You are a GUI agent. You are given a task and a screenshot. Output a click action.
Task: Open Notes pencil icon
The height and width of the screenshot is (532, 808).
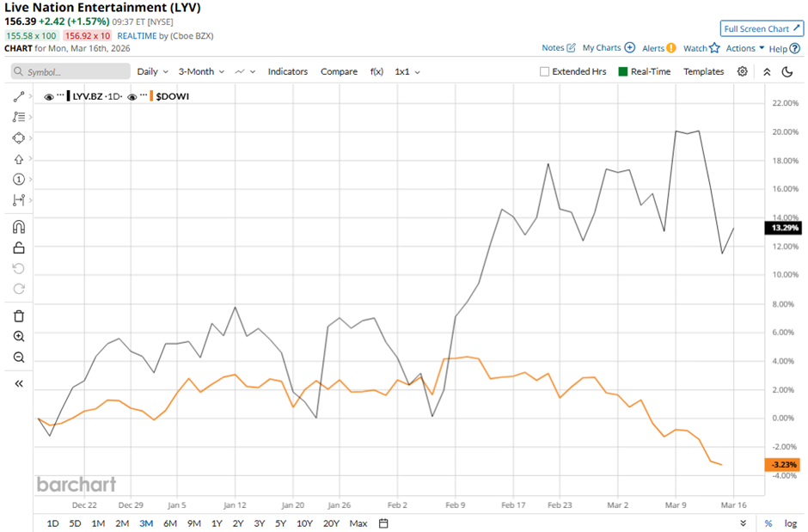click(571, 47)
